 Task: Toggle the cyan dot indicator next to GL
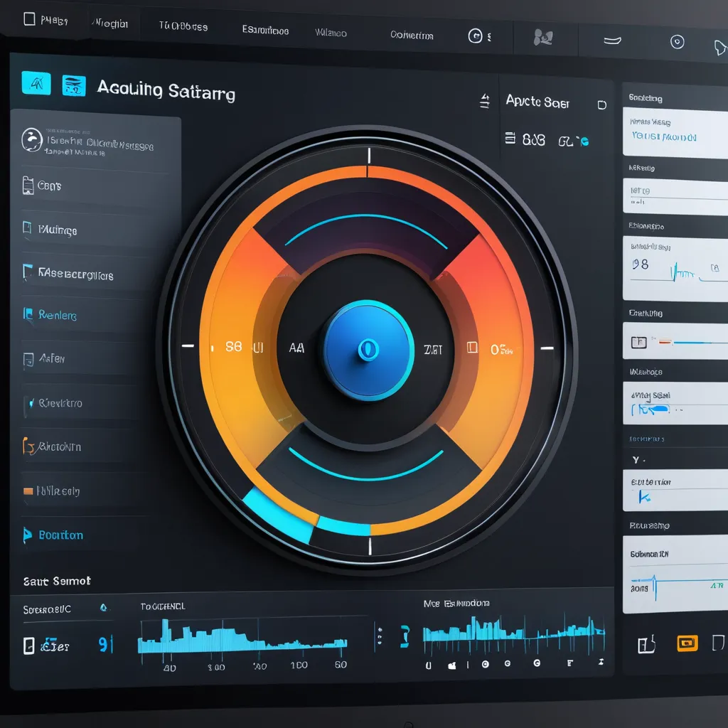tap(584, 141)
